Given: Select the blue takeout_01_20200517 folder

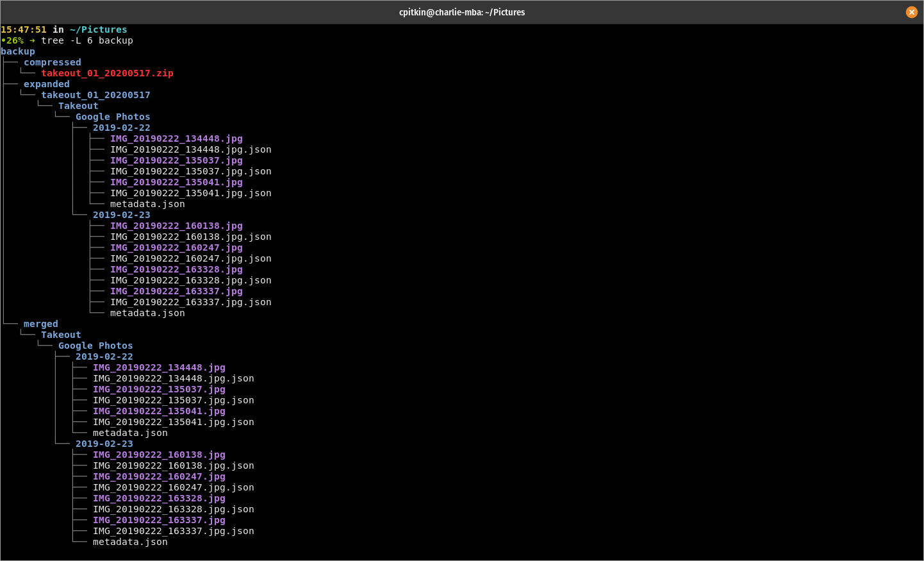Looking at the screenshot, I should pyautogui.click(x=95, y=95).
